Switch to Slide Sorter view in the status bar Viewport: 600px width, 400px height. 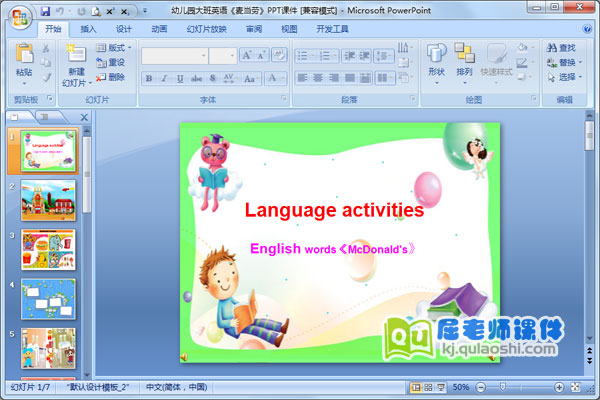coord(428,387)
